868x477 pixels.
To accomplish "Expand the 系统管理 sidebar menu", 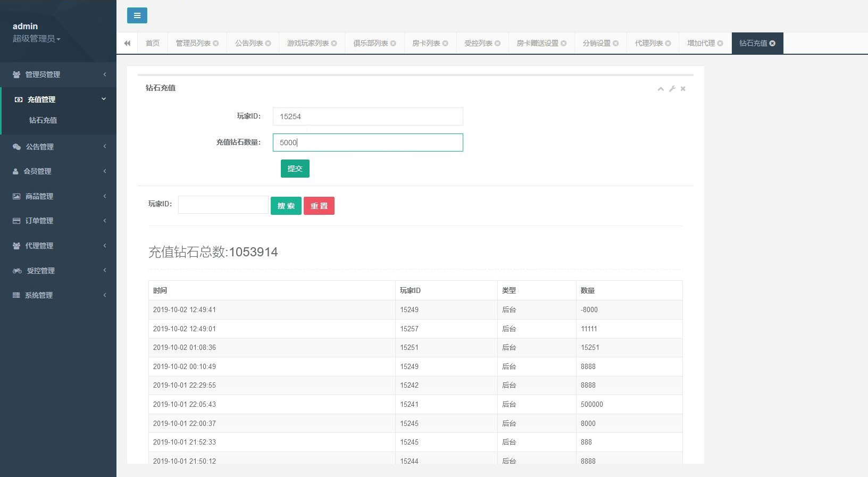I will [x=58, y=295].
